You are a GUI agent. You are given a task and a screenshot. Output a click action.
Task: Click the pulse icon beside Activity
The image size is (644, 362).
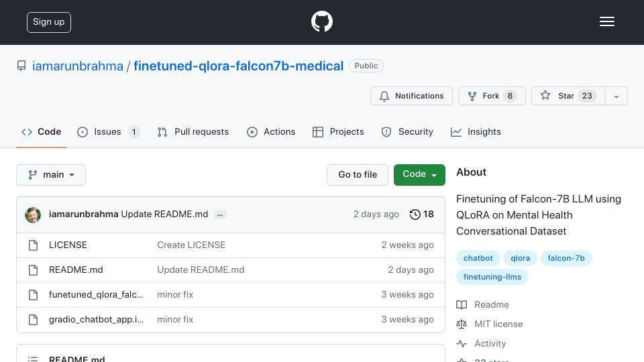tap(462, 343)
